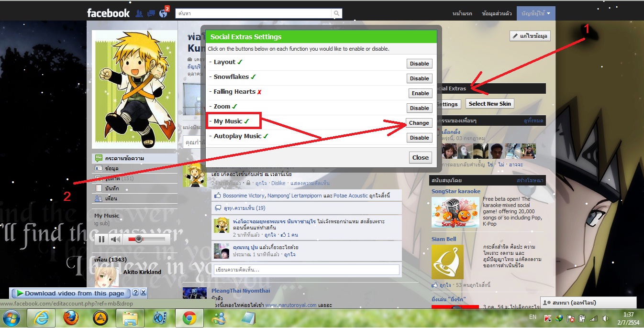Open Wall tab กระดานข้อความ in sidebar
The width and height of the screenshot is (644, 328).
point(135,158)
